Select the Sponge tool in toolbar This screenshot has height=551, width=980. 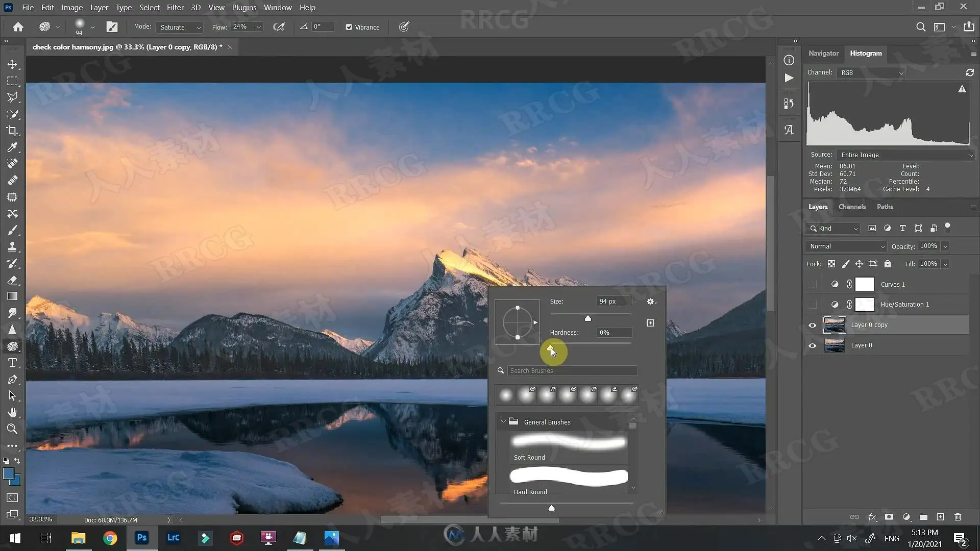tap(12, 346)
